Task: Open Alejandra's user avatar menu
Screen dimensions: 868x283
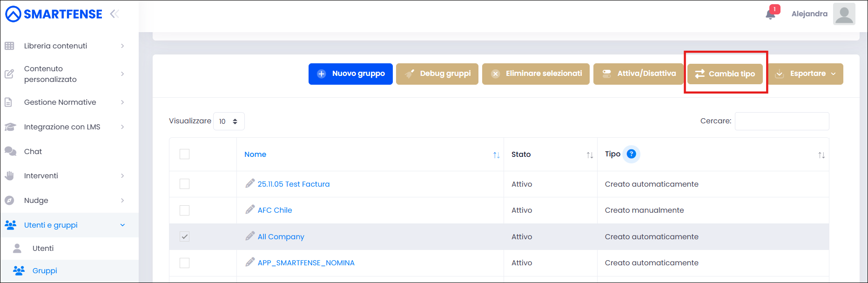Action: [x=844, y=14]
